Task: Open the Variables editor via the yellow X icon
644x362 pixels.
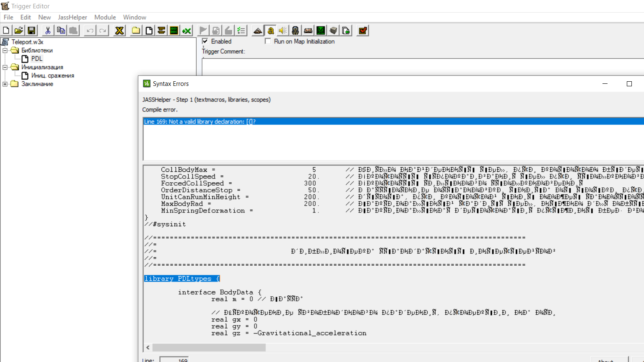Action: point(119,31)
